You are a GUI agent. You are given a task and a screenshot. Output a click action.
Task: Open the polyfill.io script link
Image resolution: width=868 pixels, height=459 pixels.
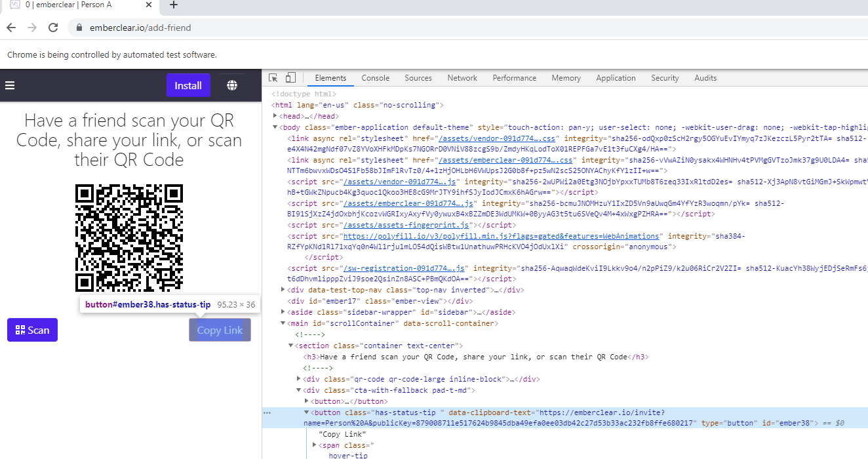click(x=501, y=236)
